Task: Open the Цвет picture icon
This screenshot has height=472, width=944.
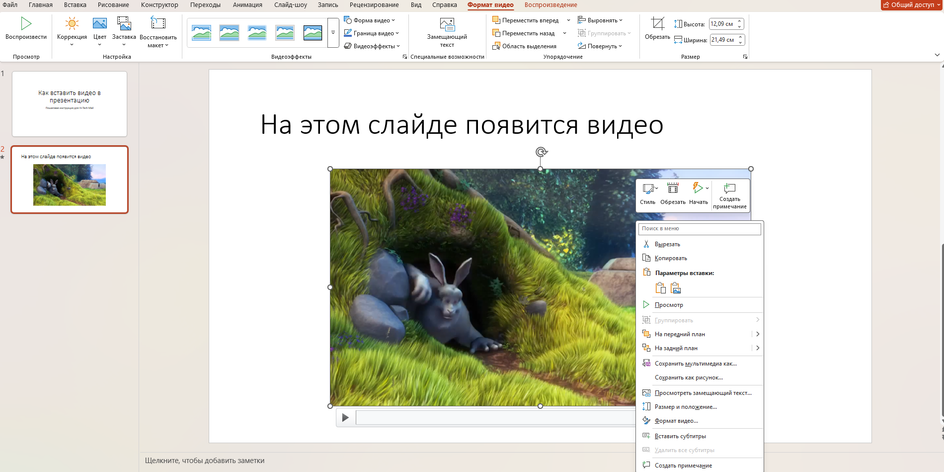Action: point(100,23)
